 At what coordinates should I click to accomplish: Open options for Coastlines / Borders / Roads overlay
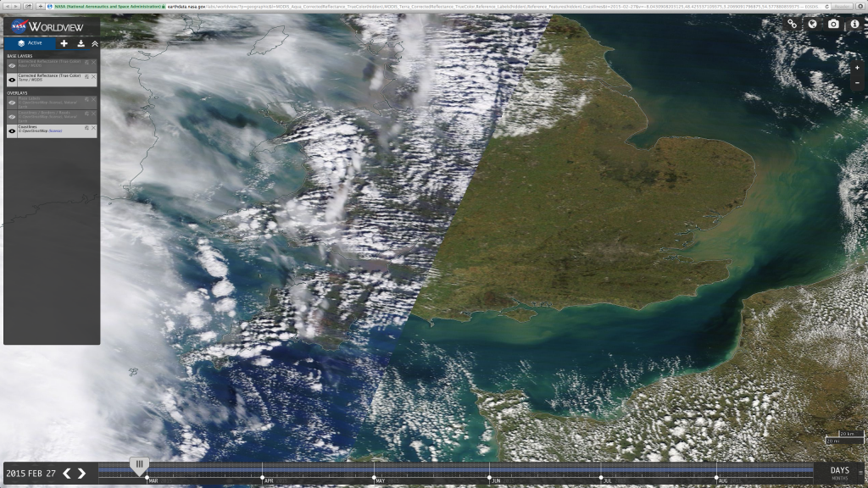tap(86, 114)
